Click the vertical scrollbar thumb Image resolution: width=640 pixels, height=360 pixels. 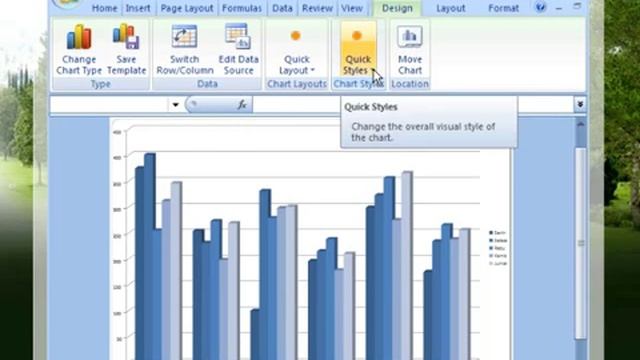tap(580, 243)
